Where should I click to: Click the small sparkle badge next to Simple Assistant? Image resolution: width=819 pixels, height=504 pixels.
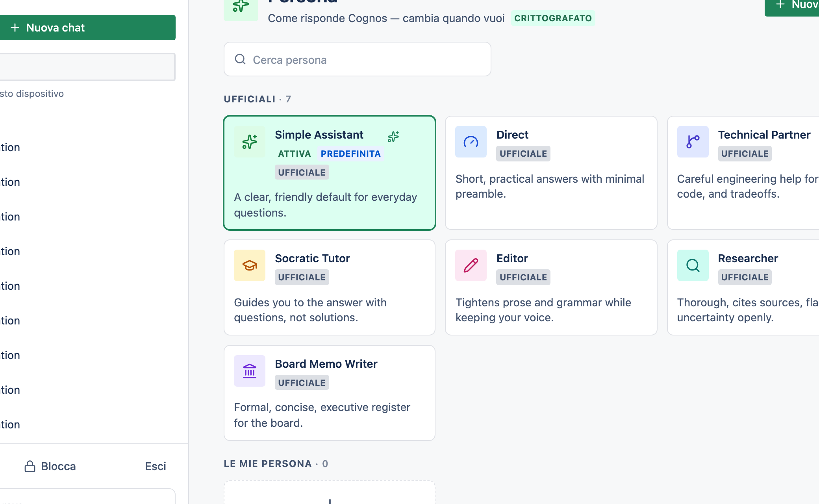pyautogui.click(x=393, y=136)
